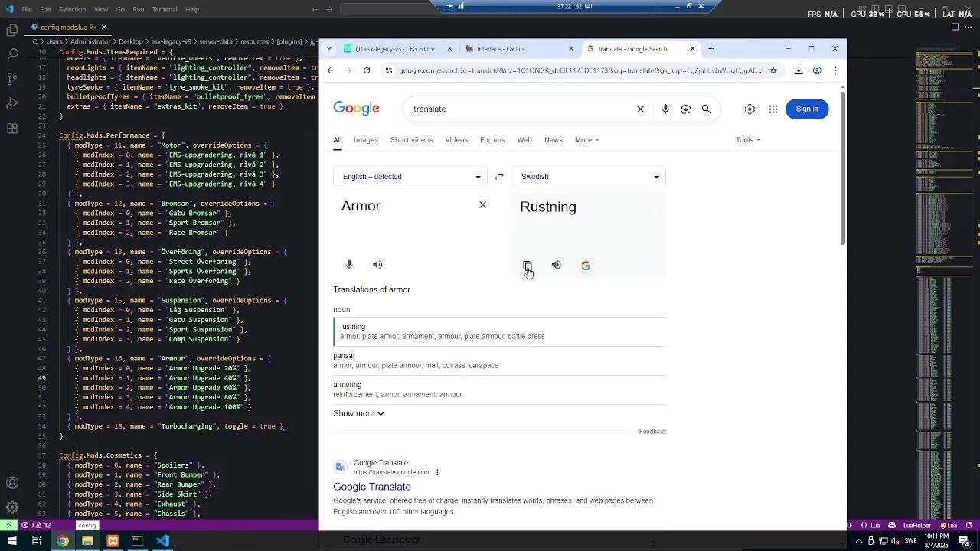This screenshot has width=980, height=551.
Task: Start voice input in the translate box
Action: 349,265
